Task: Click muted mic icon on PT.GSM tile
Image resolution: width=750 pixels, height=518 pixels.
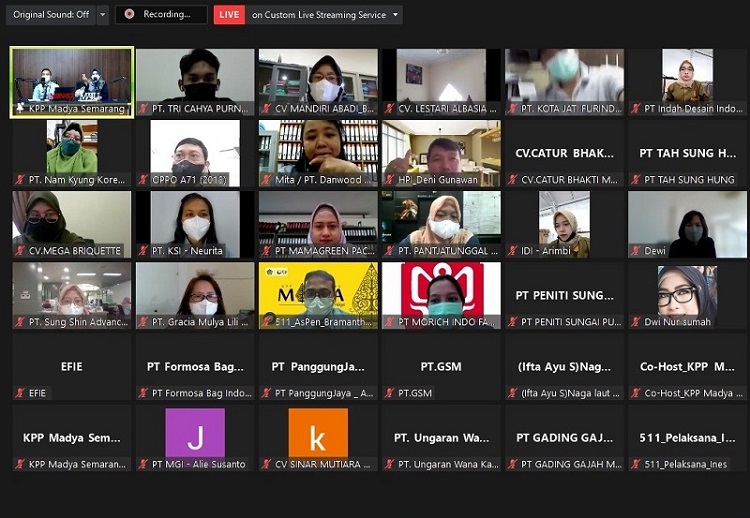Action: [390, 394]
